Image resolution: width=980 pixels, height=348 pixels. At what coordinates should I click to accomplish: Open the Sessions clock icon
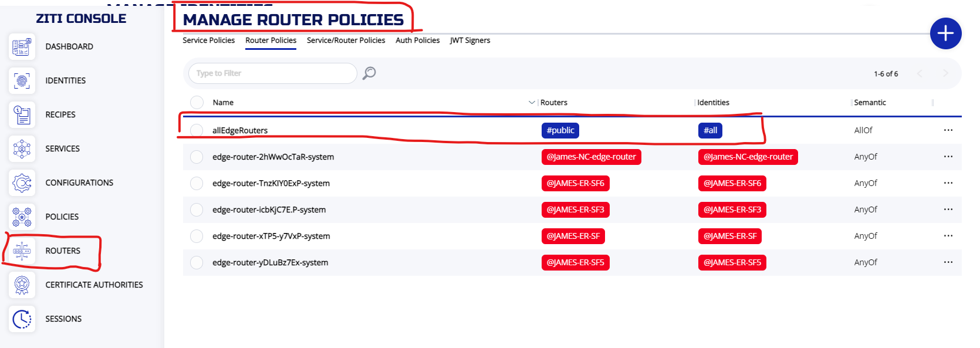click(22, 319)
